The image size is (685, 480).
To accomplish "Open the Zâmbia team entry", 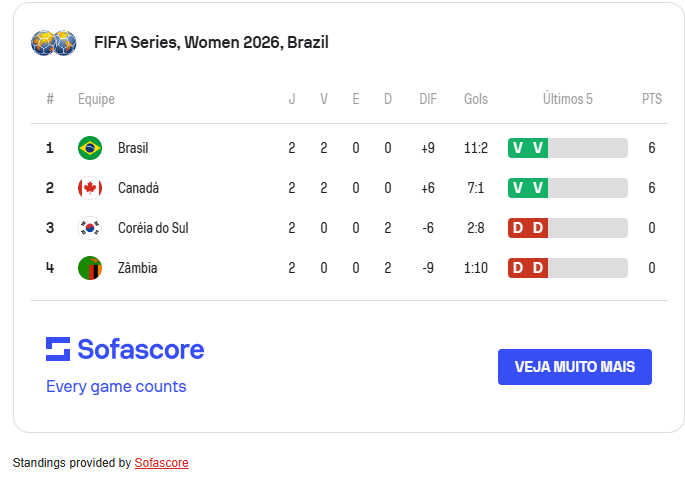I will (x=137, y=268).
